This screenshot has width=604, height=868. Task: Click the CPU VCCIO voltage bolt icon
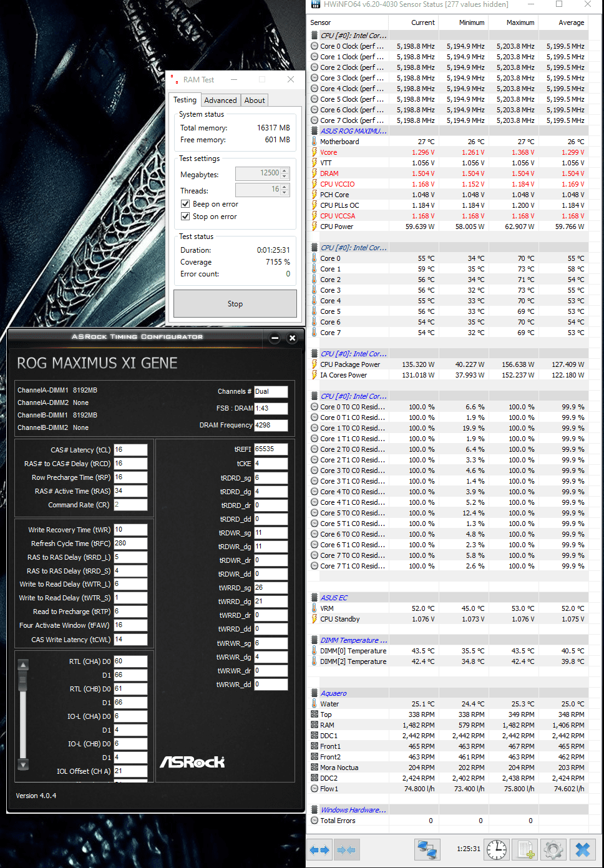[314, 184]
